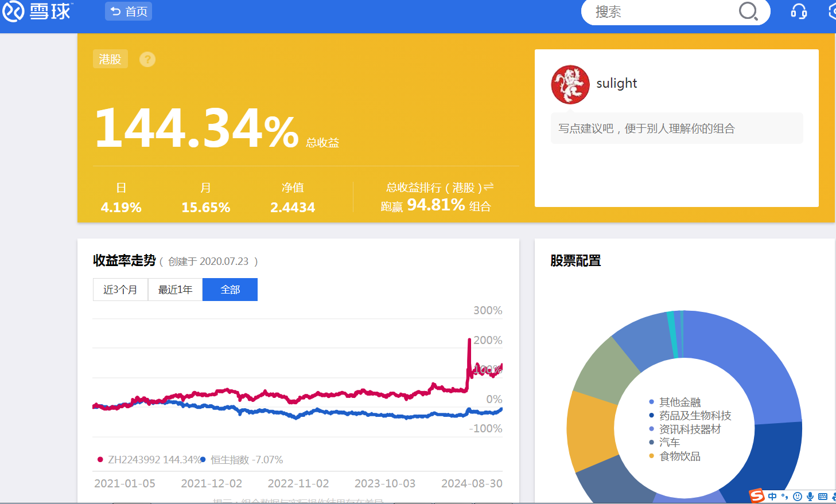
Task: Click the 创建于 2020.07.23 creation date
Action: (208, 261)
